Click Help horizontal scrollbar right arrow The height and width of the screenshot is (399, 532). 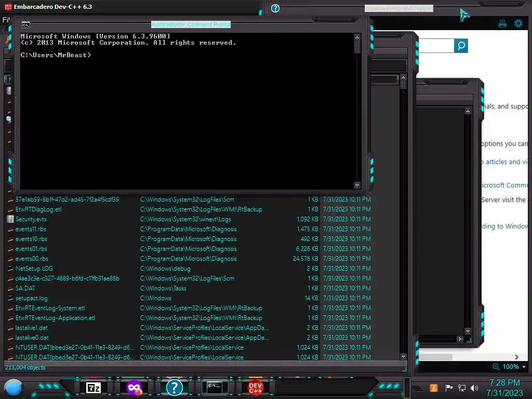(x=516, y=357)
